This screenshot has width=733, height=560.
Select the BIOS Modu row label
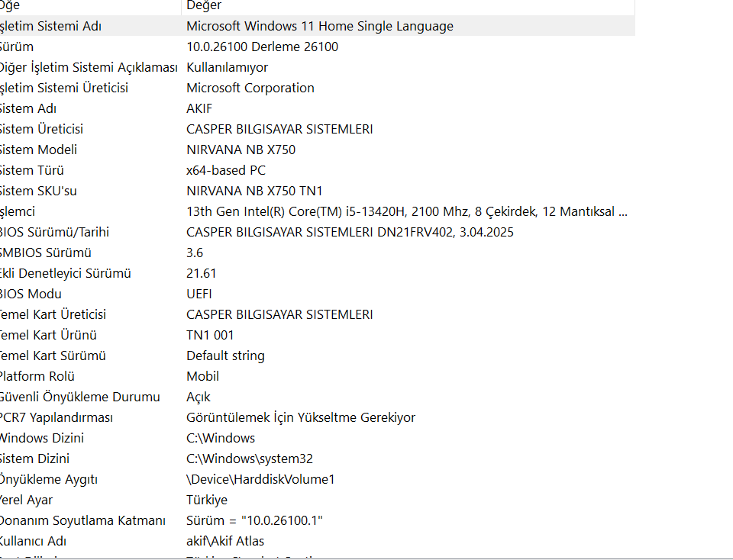(x=31, y=294)
